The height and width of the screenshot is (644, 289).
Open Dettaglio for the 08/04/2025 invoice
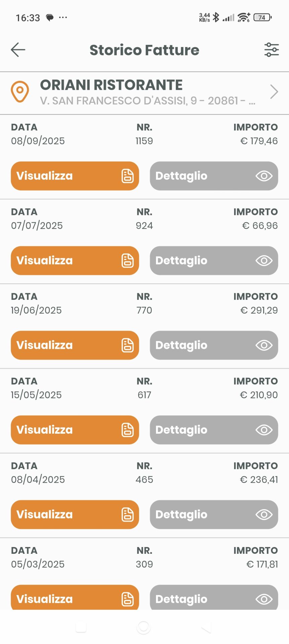214,515
